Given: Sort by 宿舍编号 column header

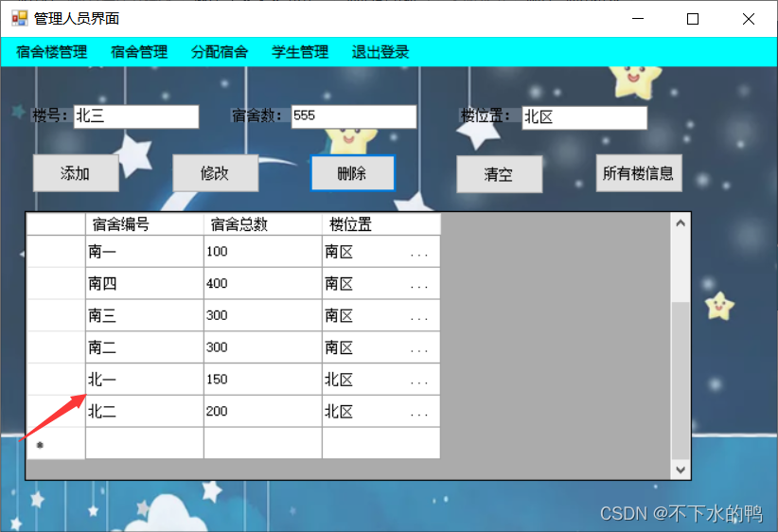Looking at the screenshot, I should tap(145, 224).
